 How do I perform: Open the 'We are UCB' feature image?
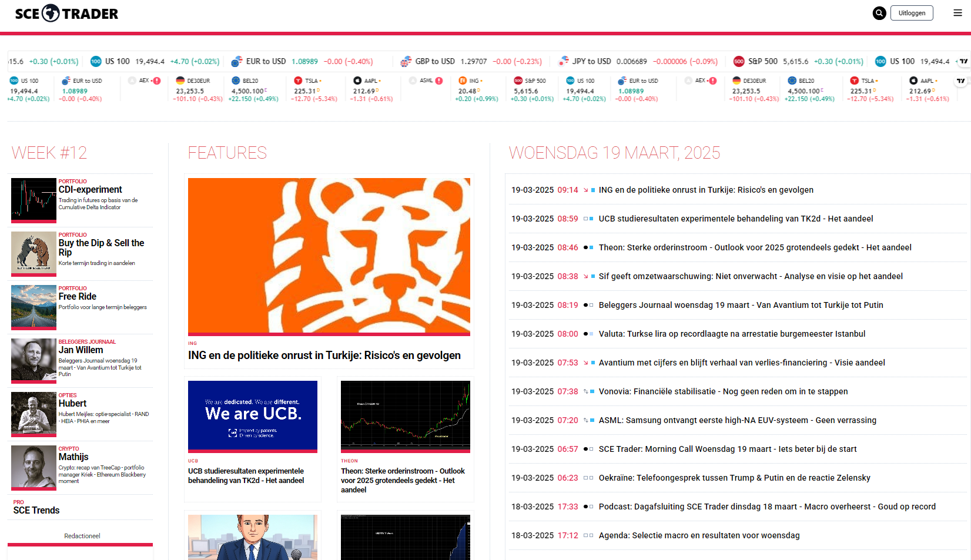point(253,415)
